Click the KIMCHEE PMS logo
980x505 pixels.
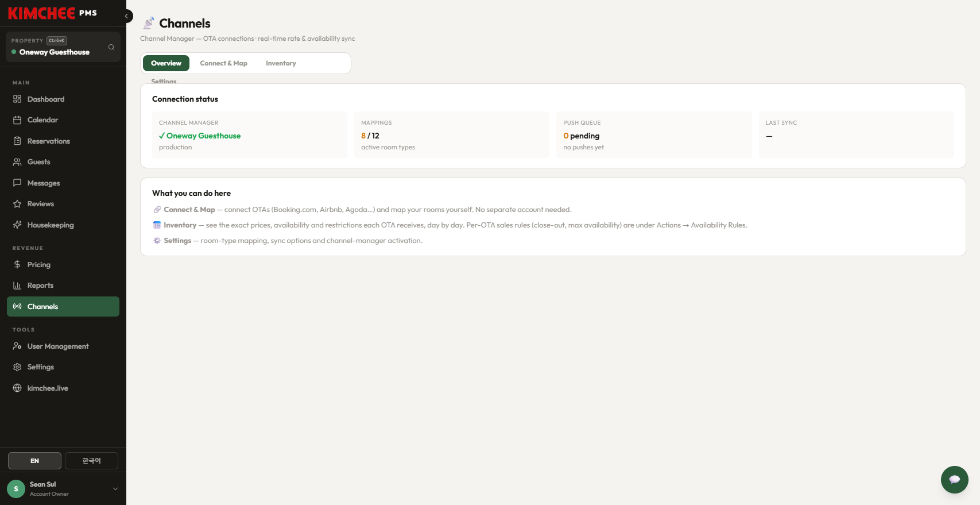[x=52, y=13]
